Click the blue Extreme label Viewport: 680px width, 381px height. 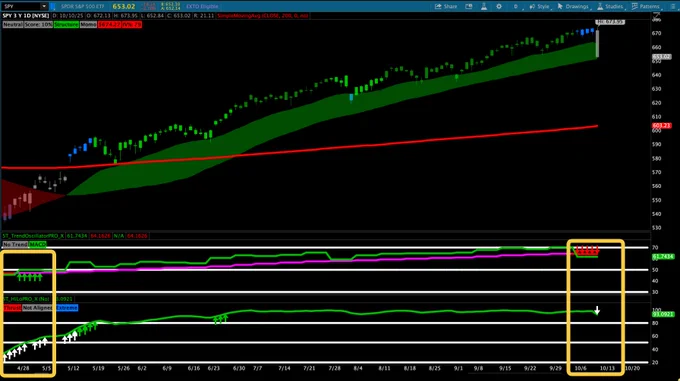coord(67,308)
